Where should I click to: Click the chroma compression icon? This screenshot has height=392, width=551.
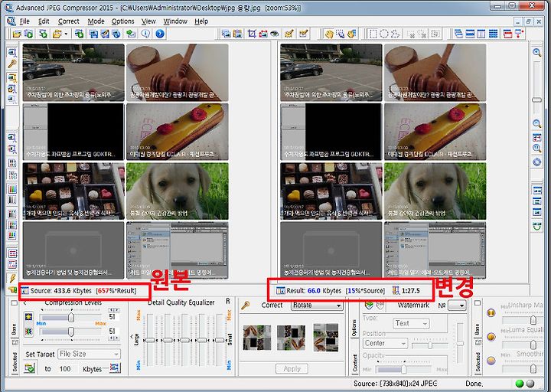29,332
